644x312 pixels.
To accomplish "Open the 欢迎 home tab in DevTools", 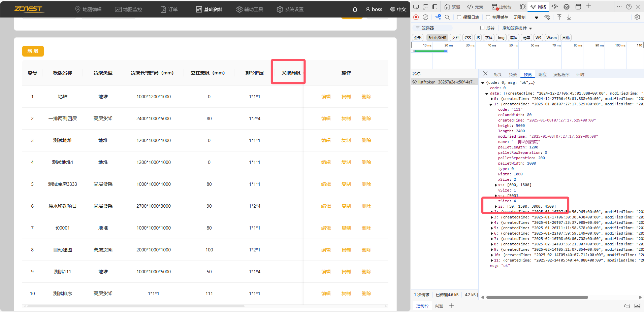I will point(452,7).
